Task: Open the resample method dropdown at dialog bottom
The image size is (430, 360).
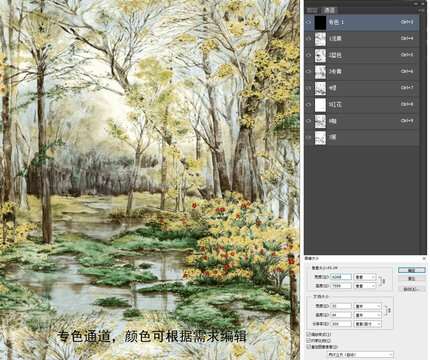Action: coord(360,355)
